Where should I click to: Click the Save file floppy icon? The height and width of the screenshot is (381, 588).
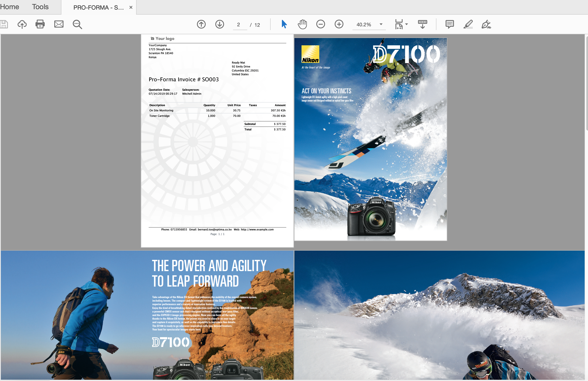coord(4,24)
